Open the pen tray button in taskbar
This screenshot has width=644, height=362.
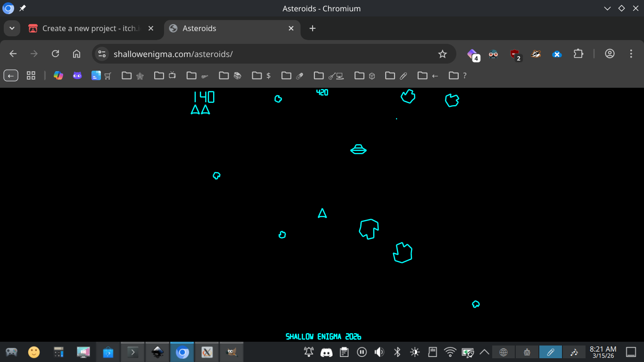550,352
